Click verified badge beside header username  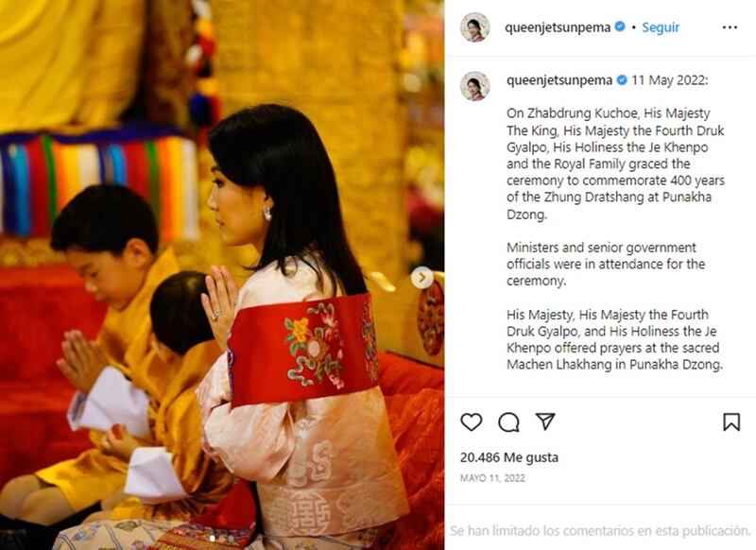tap(620, 26)
